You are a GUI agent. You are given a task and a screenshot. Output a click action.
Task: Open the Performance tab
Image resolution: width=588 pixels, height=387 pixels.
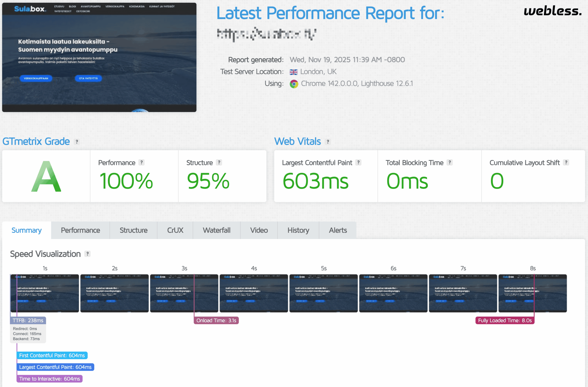[80, 230]
